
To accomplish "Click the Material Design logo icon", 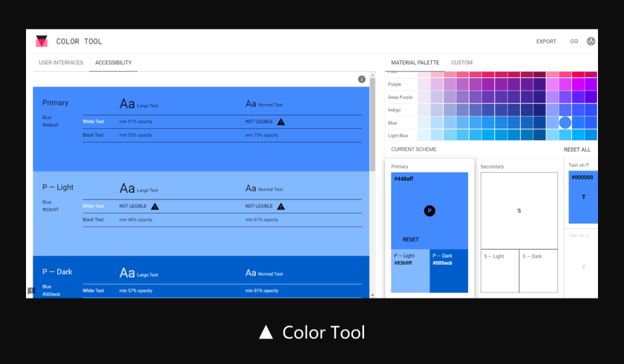I will coord(591,41).
